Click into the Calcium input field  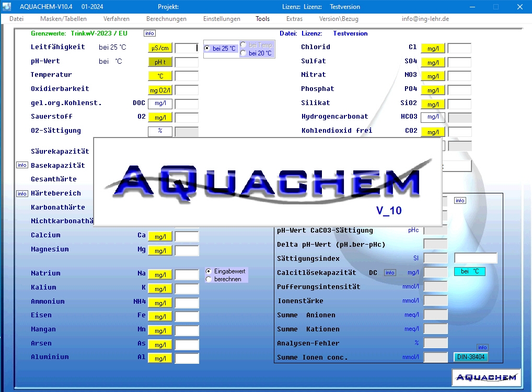click(x=187, y=237)
